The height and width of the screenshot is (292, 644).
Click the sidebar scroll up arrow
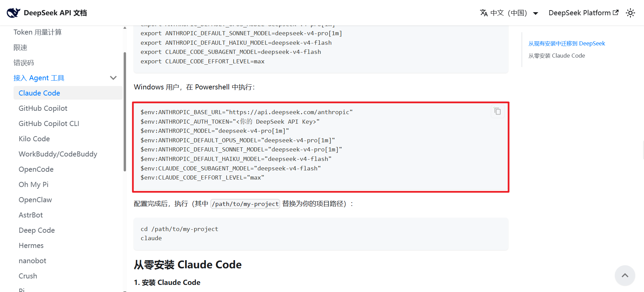(125, 28)
